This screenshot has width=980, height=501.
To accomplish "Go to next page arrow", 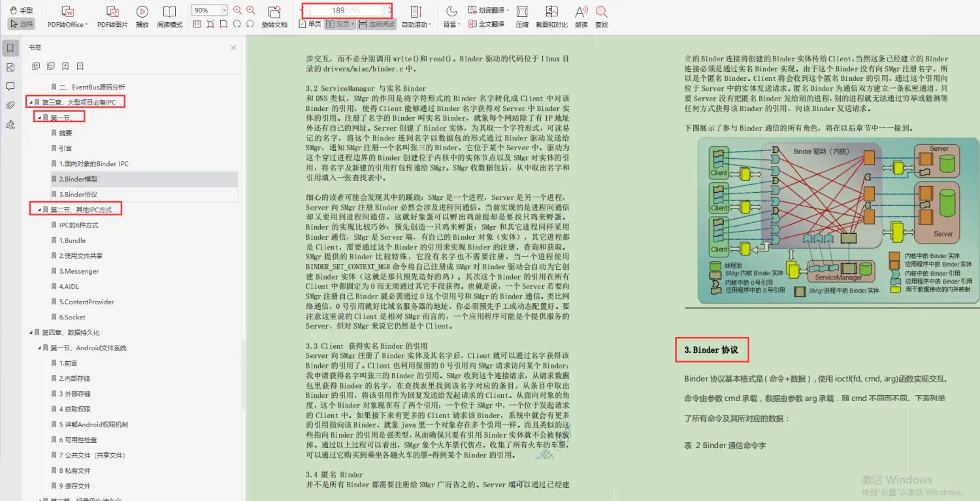I will click(x=391, y=10).
